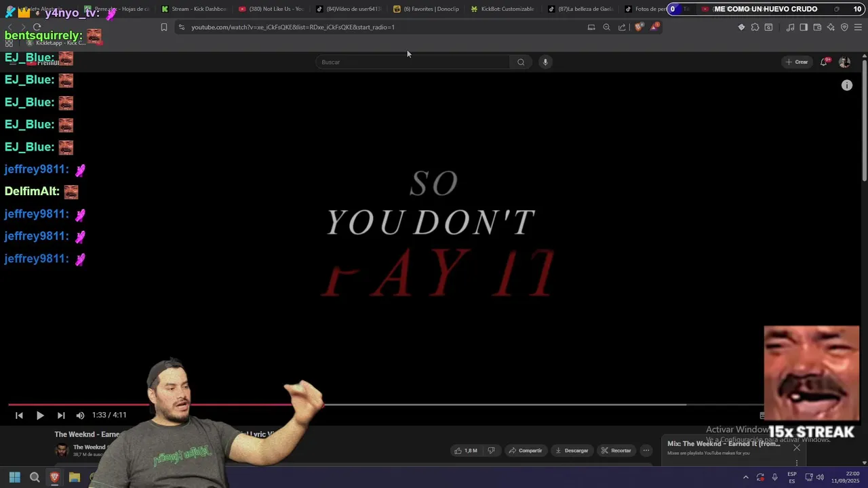
Task: Like the video (1,8 M)
Action: pyautogui.click(x=466, y=451)
